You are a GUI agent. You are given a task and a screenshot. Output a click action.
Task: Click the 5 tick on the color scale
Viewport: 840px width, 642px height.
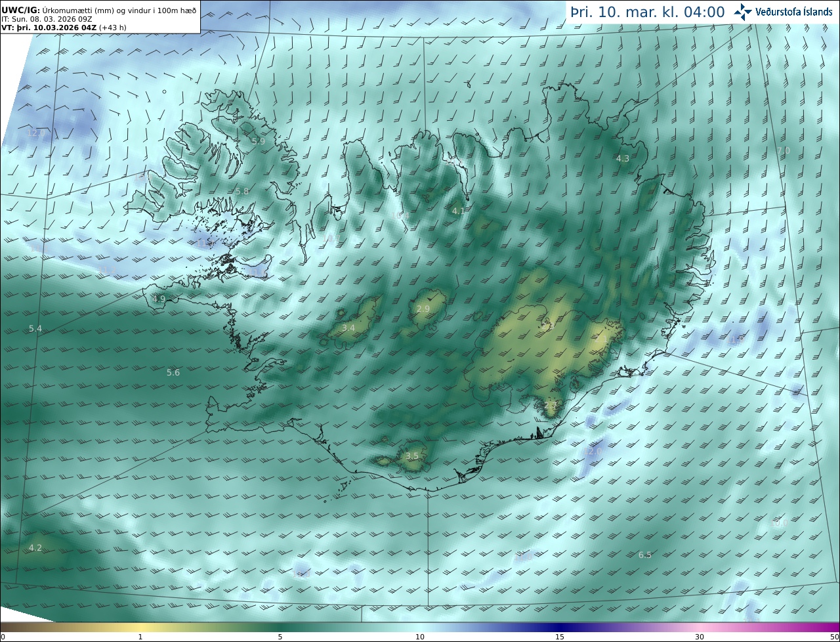pos(280,637)
